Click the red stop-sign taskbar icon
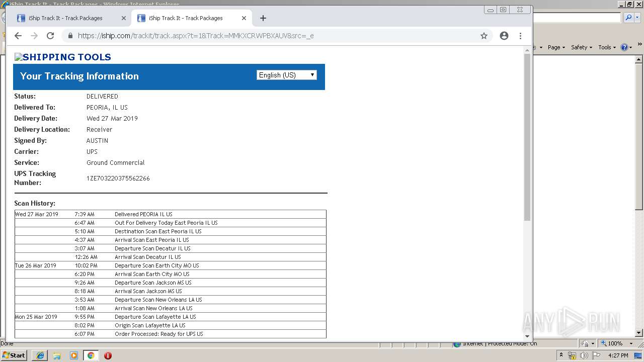The height and width of the screenshot is (362, 644). (108, 355)
